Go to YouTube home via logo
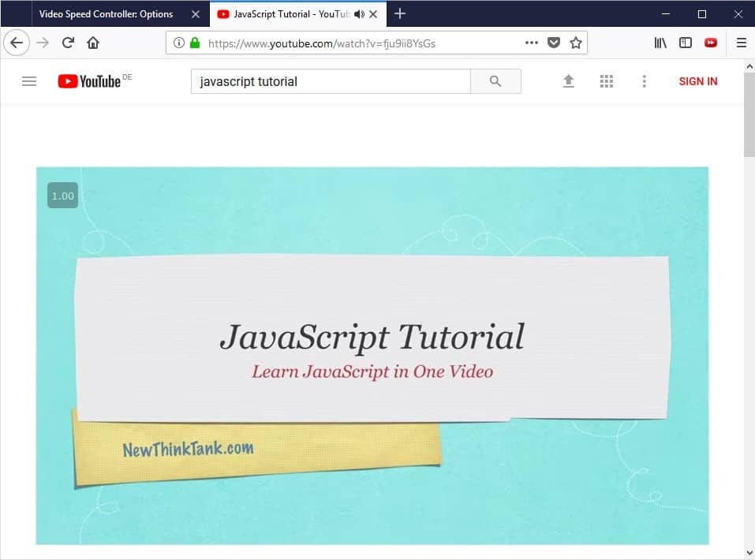This screenshot has width=755, height=560. pos(90,81)
